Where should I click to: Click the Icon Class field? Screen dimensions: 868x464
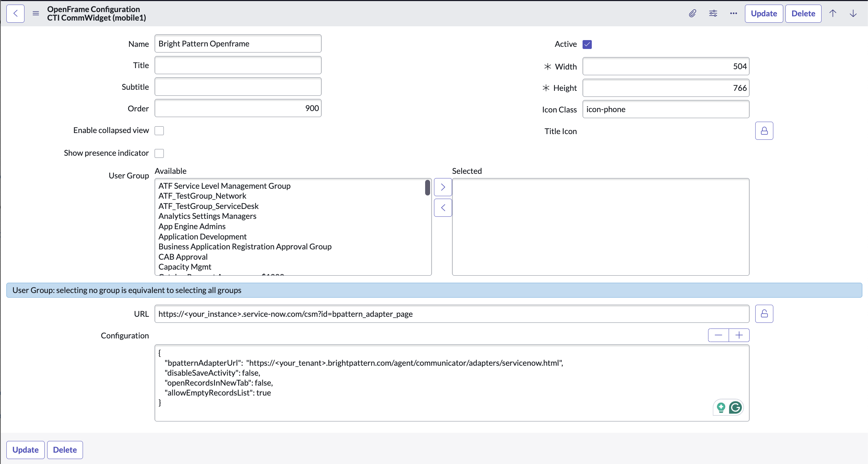[666, 109]
